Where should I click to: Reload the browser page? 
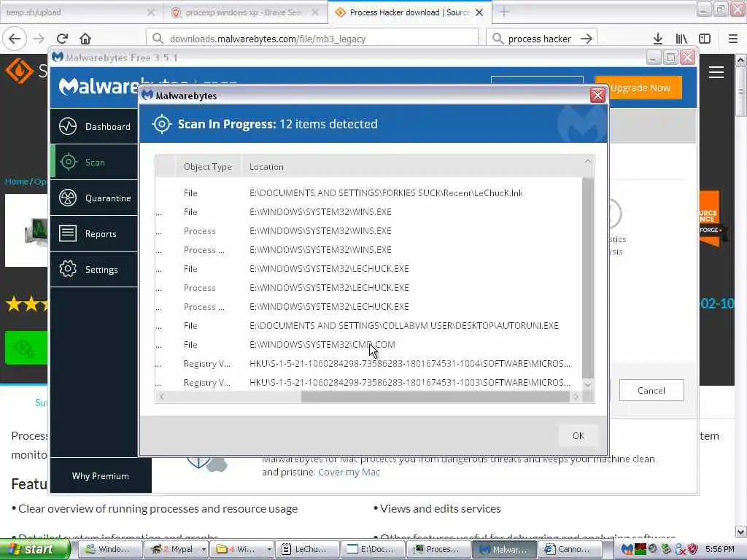(63, 39)
